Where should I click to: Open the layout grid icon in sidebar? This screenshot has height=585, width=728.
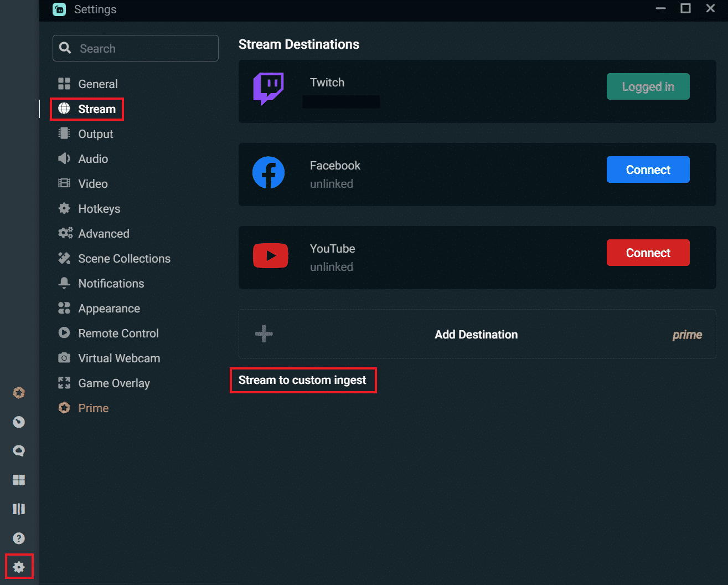click(x=19, y=480)
